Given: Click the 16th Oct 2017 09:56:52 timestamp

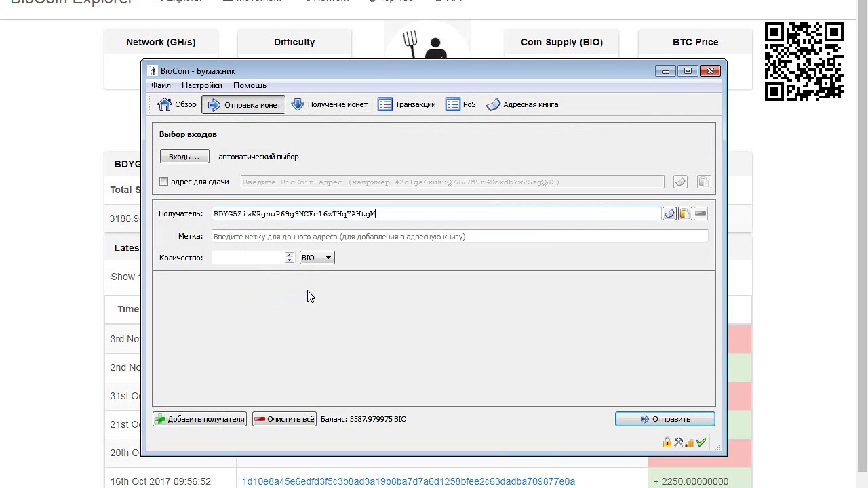Looking at the screenshot, I should point(161,481).
